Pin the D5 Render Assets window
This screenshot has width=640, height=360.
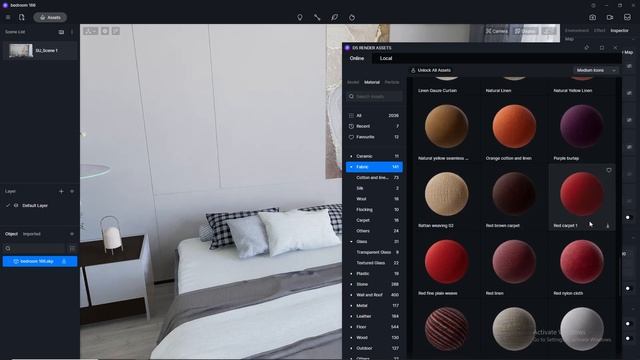click(587, 48)
